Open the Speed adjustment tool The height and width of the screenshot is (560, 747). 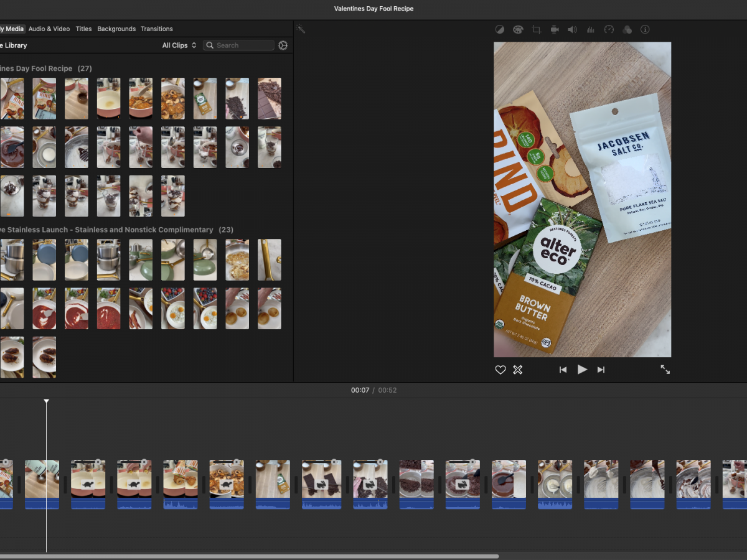609,30
